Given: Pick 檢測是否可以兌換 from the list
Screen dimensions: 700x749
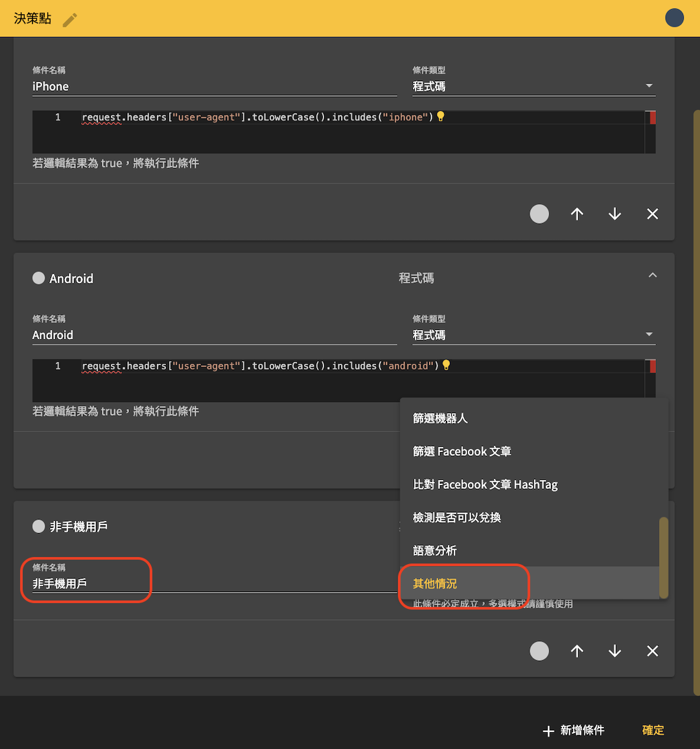Looking at the screenshot, I should tap(530, 517).
